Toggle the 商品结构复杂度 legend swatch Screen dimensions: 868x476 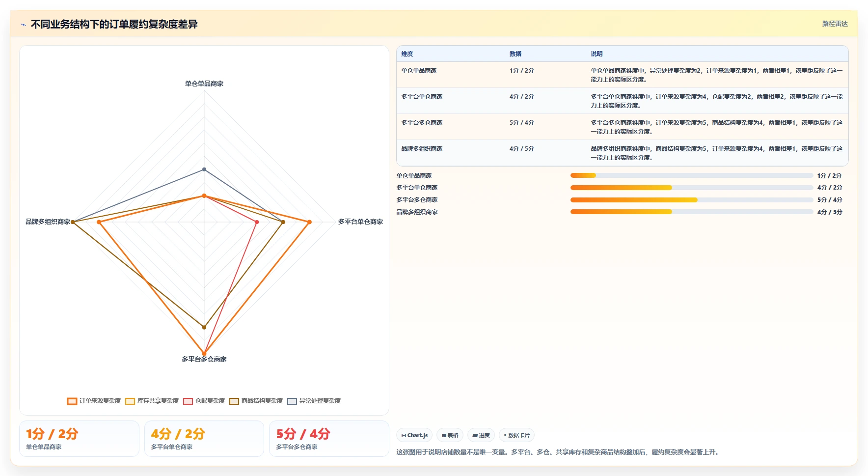pyautogui.click(x=234, y=401)
